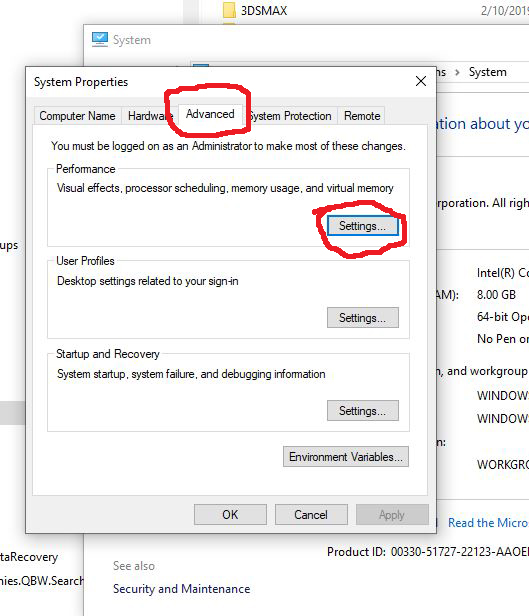Open Environment Variables dialog

tap(346, 456)
